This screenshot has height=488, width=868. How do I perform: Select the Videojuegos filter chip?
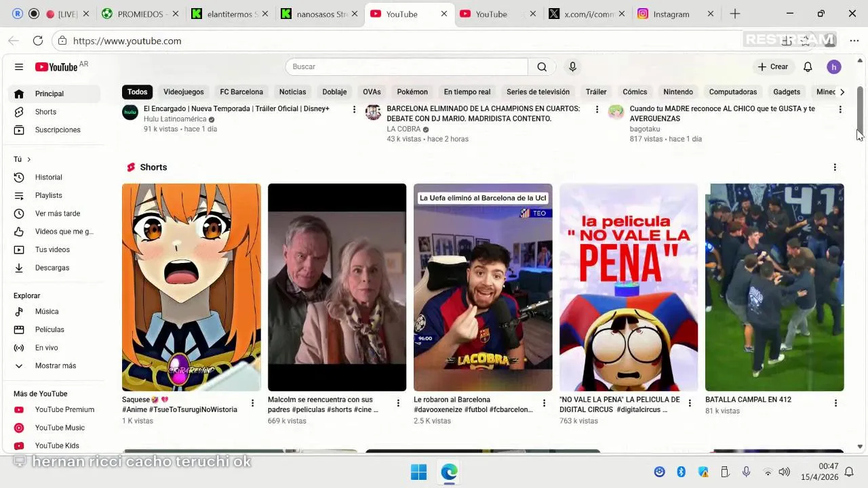pos(183,91)
